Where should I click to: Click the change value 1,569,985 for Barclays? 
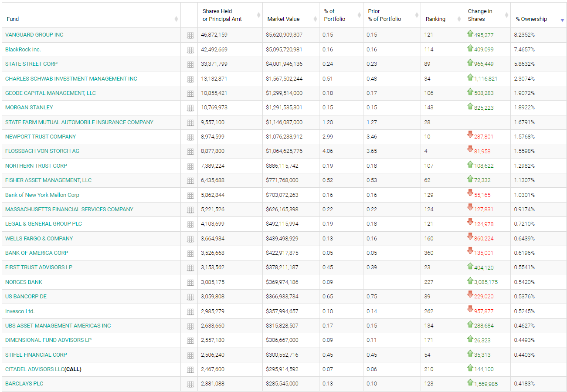pos(486,384)
